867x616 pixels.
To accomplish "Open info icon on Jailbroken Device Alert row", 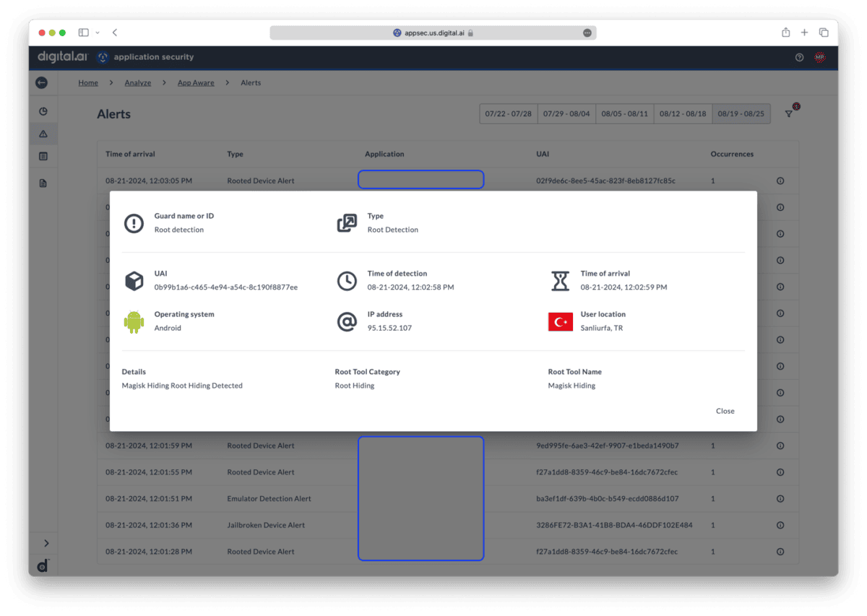I will (x=780, y=525).
